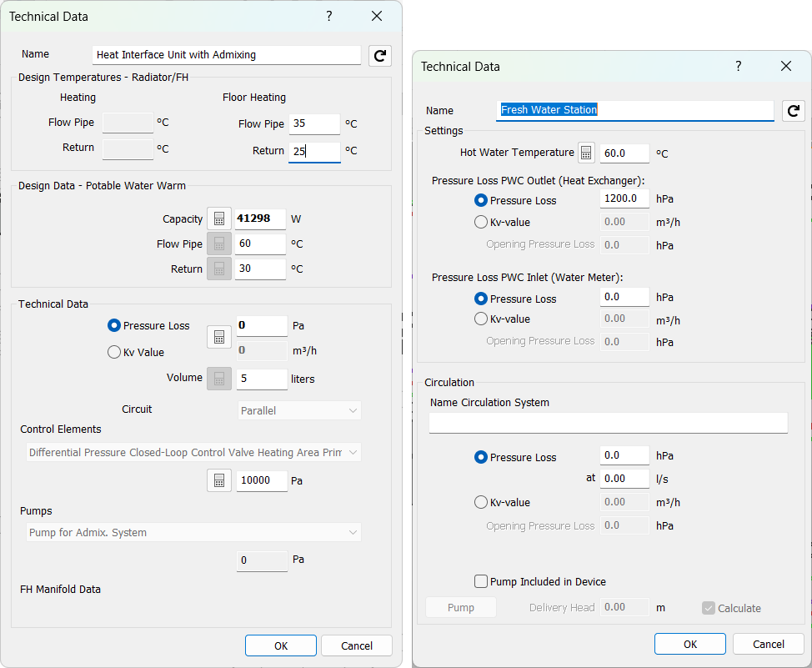Screen dimensions: 812x668
Task: Open the Circuit Parallel dropdown
Action: 299,410
